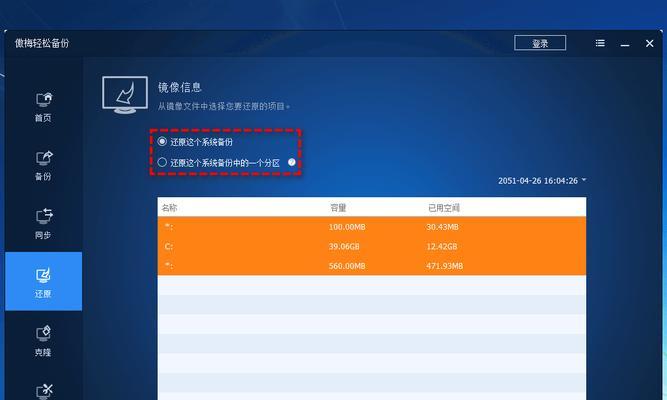
Task: Click the 12.42GB used space cell
Action: point(442,246)
